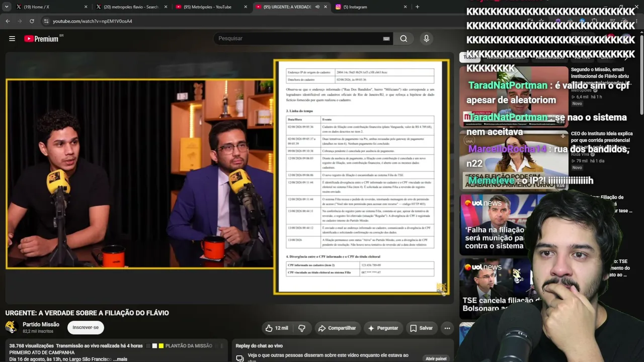Image resolution: width=644 pixels, height=362 pixels.
Task: Click the Pesquisar search field
Action: pos(302,39)
